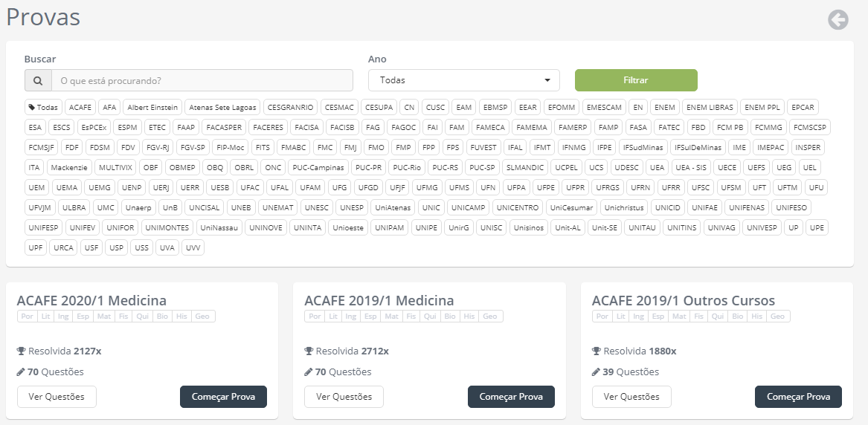Select Mat subject on ACAFE 2020/1 Medicina
Image resolution: width=868 pixels, height=425 pixels.
pyautogui.click(x=104, y=316)
